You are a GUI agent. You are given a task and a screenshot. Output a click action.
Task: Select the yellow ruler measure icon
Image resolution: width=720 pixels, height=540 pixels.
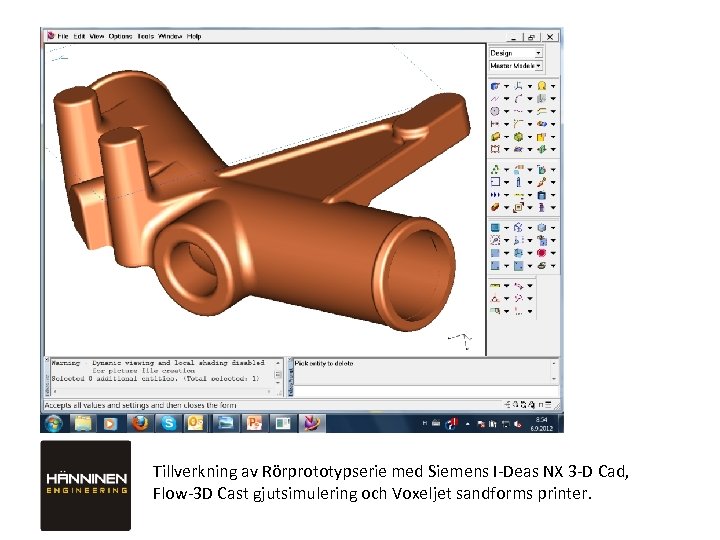pyautogui.click(x=495, y=286)
